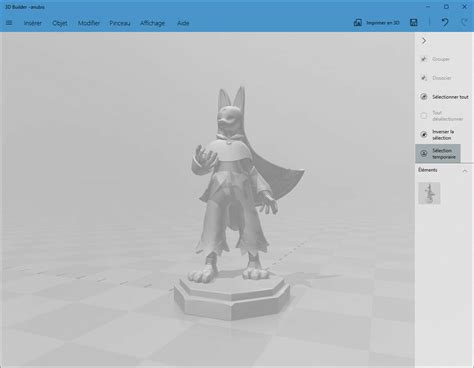This screenshot has height=368, width=474.
Task: Toggle Sélection temporaire mode
Action: [x=438, y=153]
